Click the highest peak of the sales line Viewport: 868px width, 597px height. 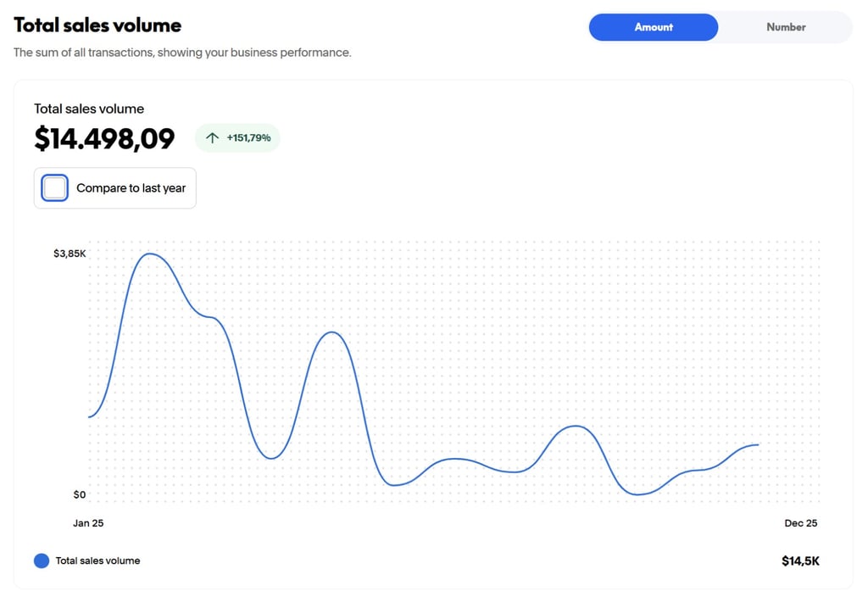click(x=151, y=254)
